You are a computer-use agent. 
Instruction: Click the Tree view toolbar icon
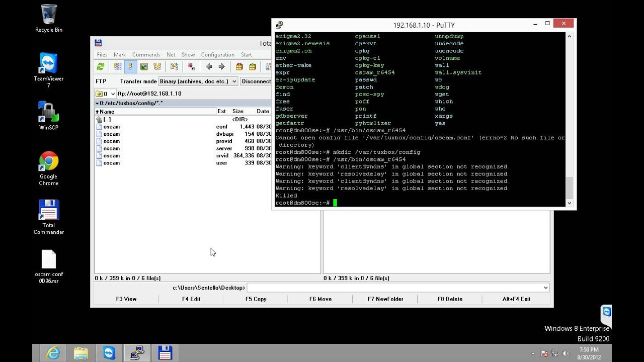(x=157, y=66)
